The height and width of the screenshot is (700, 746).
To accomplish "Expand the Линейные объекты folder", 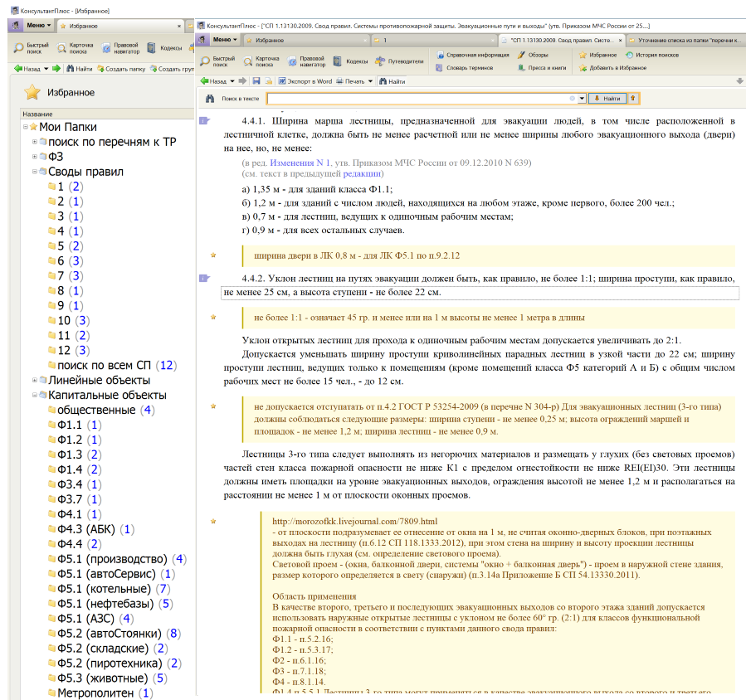I will [35, 380].
